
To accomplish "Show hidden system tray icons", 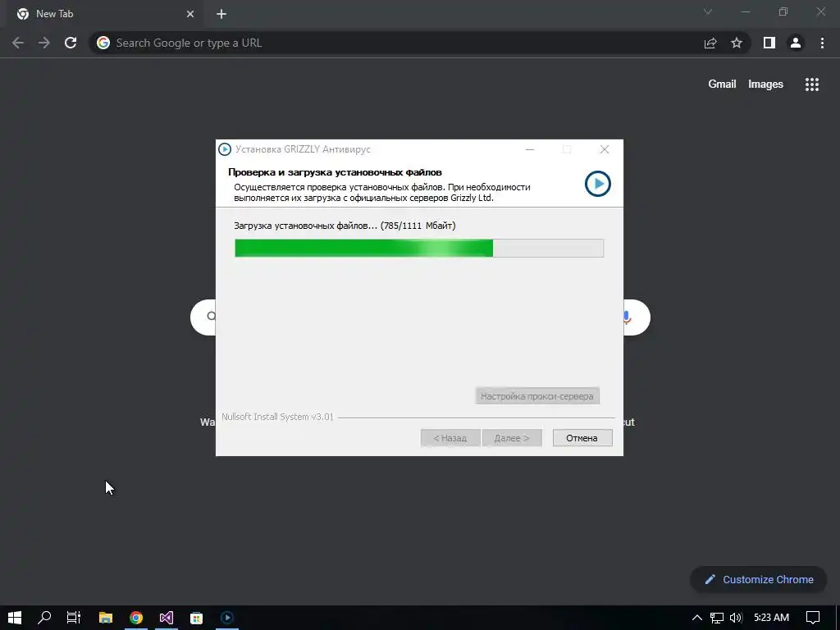I will 697,618.
